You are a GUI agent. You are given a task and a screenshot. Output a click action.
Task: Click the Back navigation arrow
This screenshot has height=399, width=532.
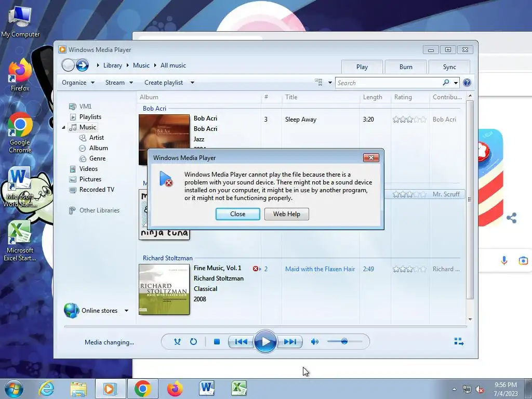tap(68, 65)
